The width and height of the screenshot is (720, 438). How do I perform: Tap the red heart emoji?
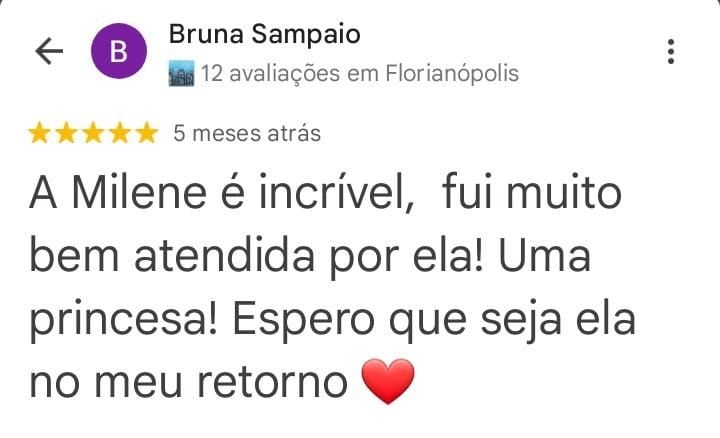[x=388, y=381]
